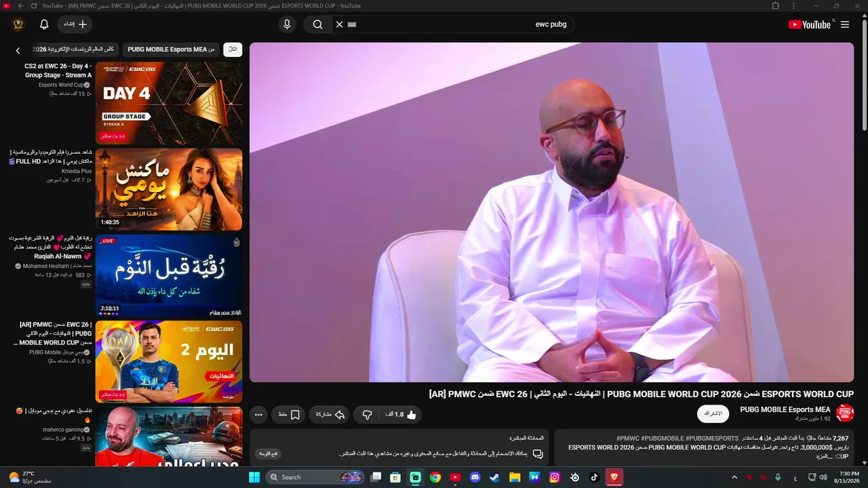Open the notifications bell
868x488 pixels.
(44, 24)
